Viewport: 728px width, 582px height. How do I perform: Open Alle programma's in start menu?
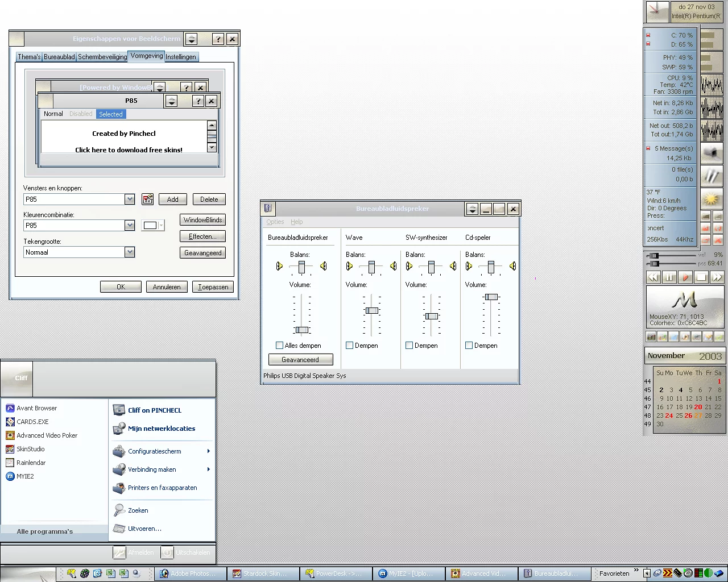pos(45,531)
